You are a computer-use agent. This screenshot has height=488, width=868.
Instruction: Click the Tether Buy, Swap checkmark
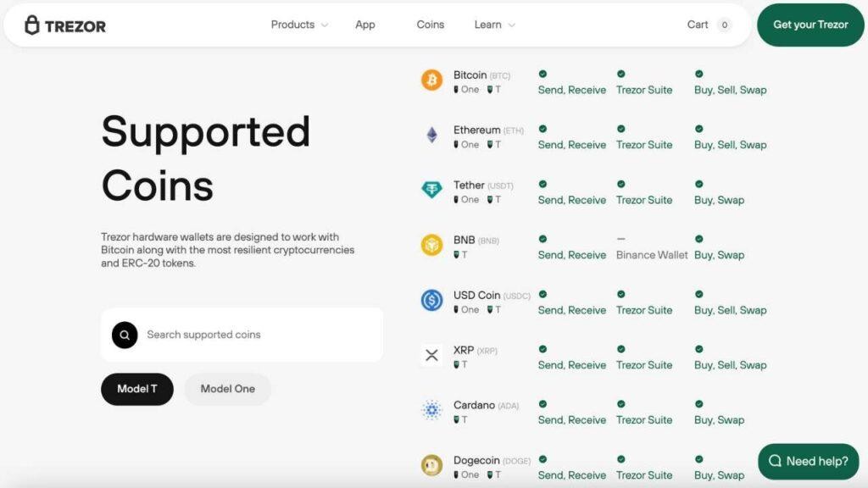click(699, 184)
